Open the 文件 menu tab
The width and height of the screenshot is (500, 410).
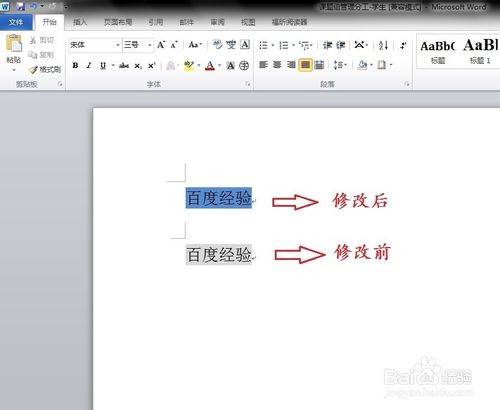click(16, 22)
